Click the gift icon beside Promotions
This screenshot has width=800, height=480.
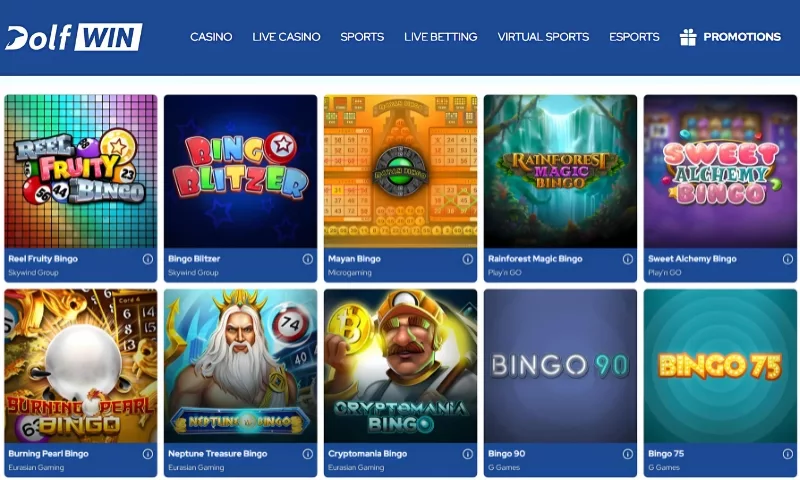pyautogui.click(x=688, y=37)
